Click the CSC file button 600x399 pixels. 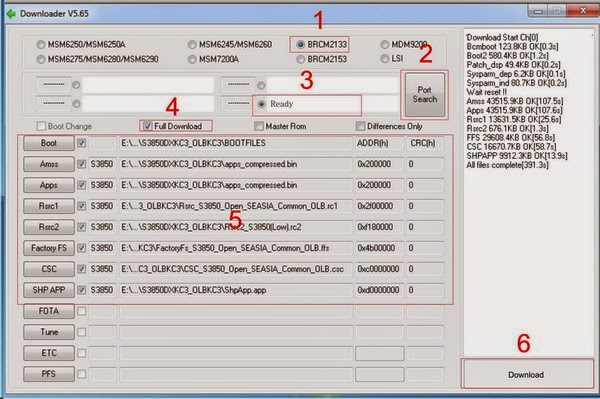click(x=49, y=269)
